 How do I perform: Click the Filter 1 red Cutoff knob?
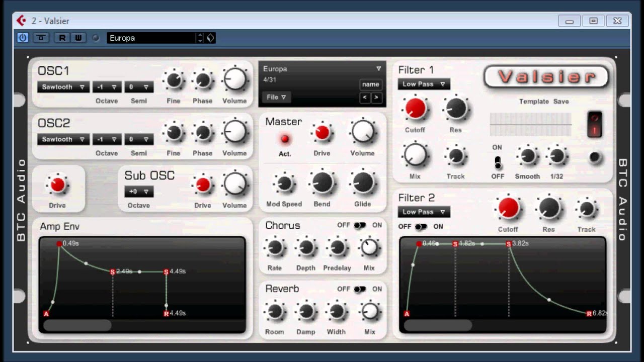(415, 109)
